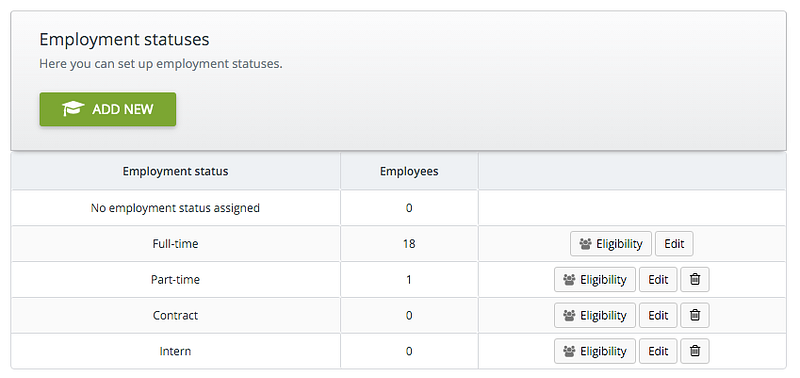This screenshot has width=800, height=378.
Task: Select the 'Employment statuses' page heading
Action: 124,39
